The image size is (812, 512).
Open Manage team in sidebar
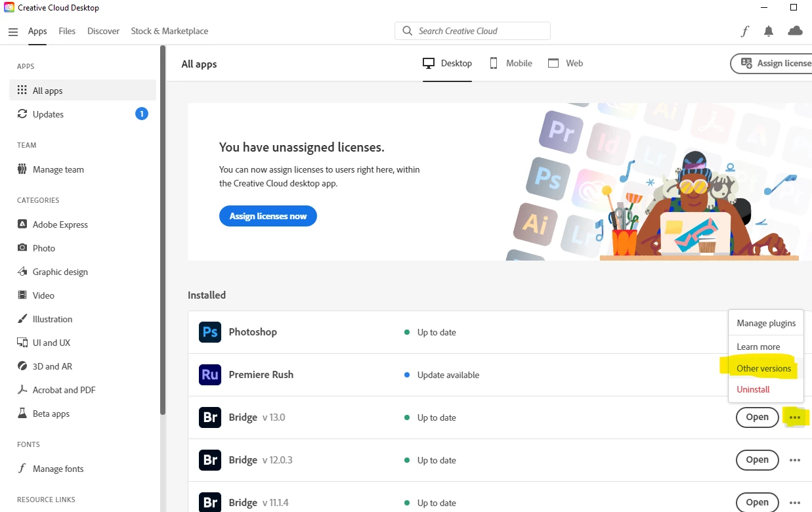click(x=83, y=169)
